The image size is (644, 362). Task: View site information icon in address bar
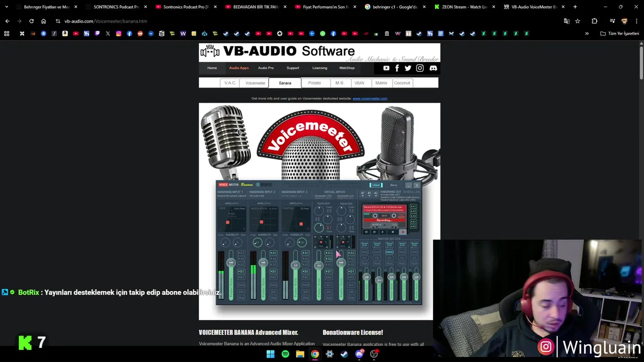pyautogui.click(x=58, y=21)
